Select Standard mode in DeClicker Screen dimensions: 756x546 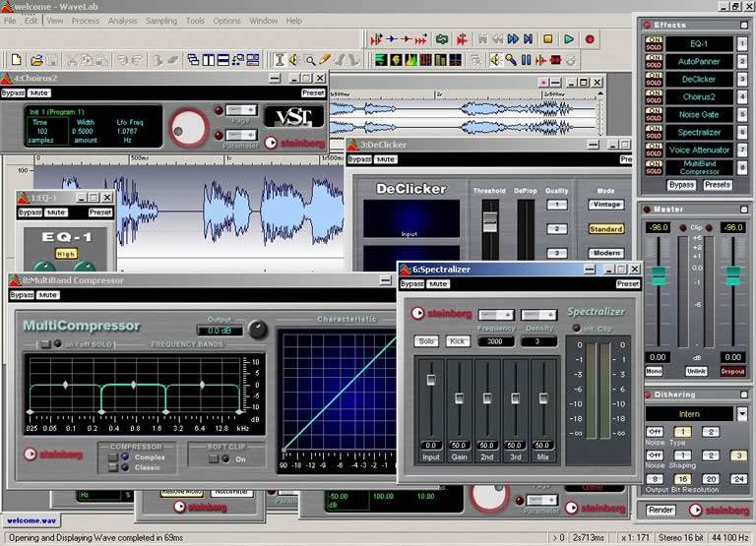click(x=606, y=229)
